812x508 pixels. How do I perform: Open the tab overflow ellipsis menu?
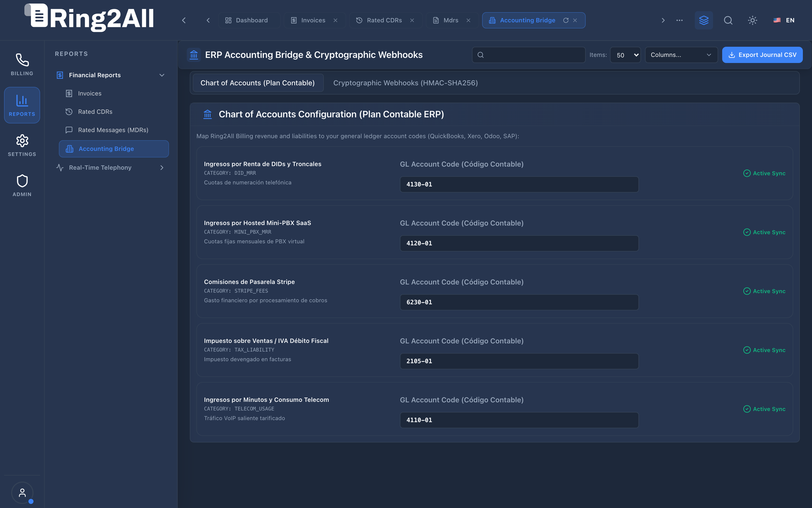point(680,20)
